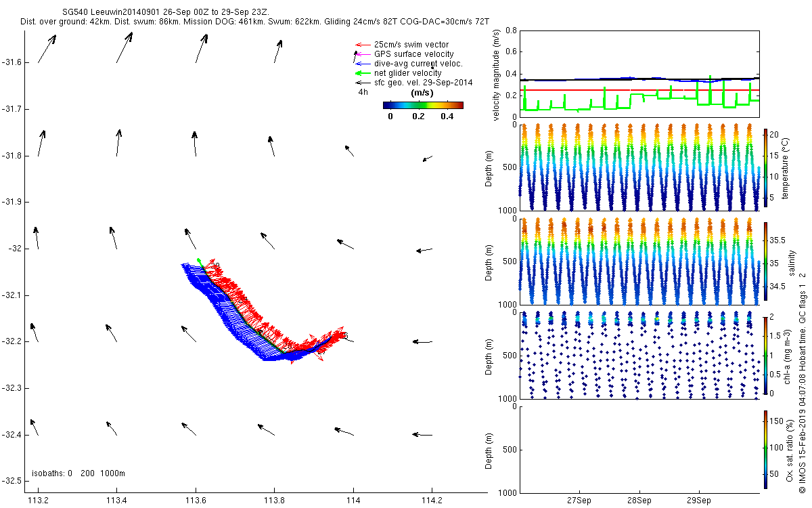Click the '28Sep' date tick label
Image resolution: width=812 pixels, height=508 pixels.
[639, 501]
